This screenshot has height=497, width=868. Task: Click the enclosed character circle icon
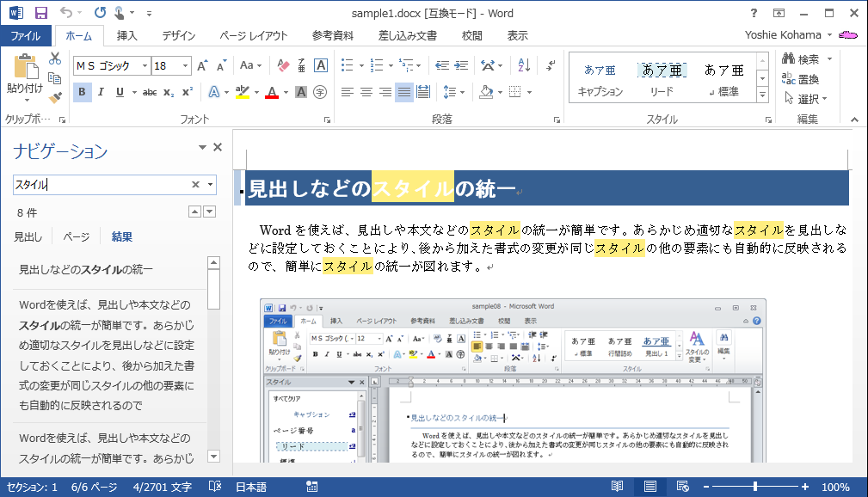[x=320, y=92]
